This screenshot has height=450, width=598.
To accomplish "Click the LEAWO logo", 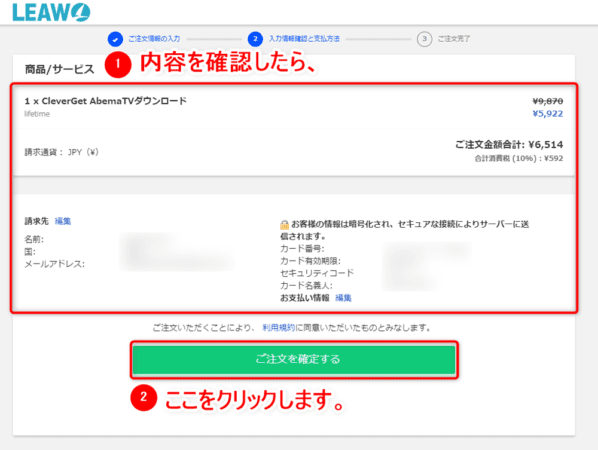I will 51,12.
